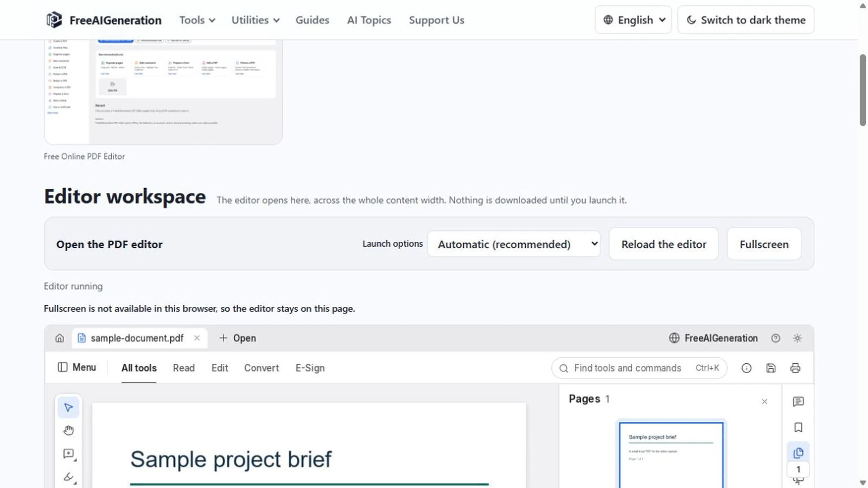Image resolution: width=868 pixels, height=488 pixels.
Task: Open the English language dropdown
Action: point(633,20)
